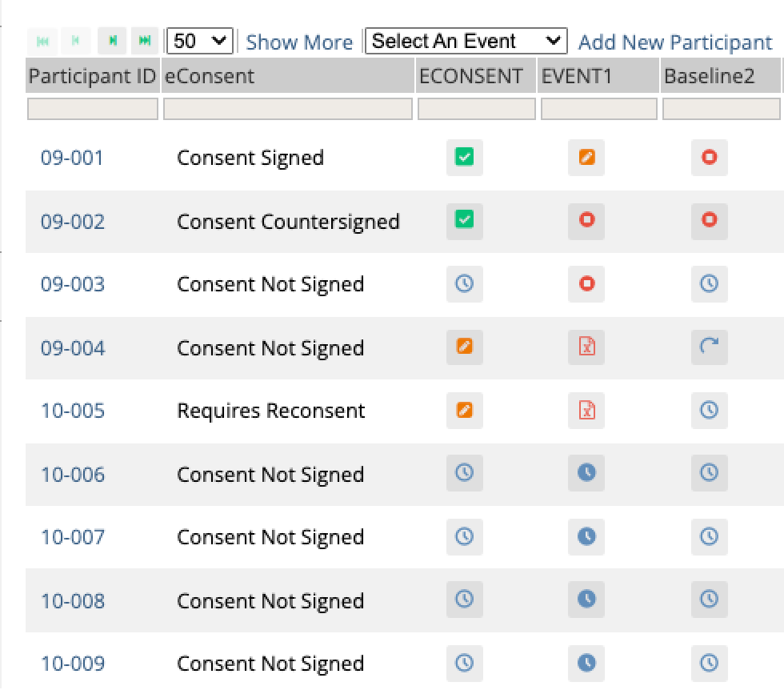Open the EVENT1 red document icon for 09-004
Viewport: 784px width, 690px height.
[586, 347]
